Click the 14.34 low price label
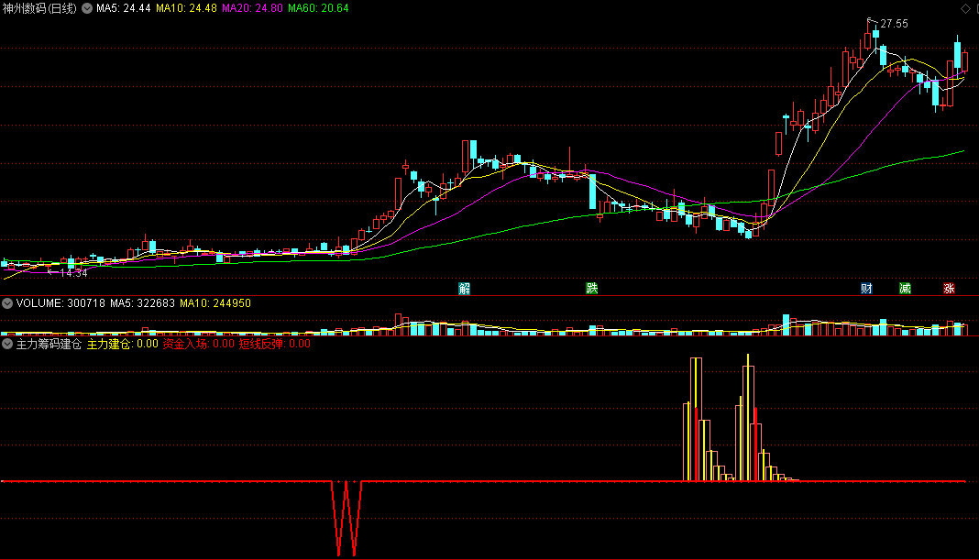The image size is (979, 560). coord(73,273)
